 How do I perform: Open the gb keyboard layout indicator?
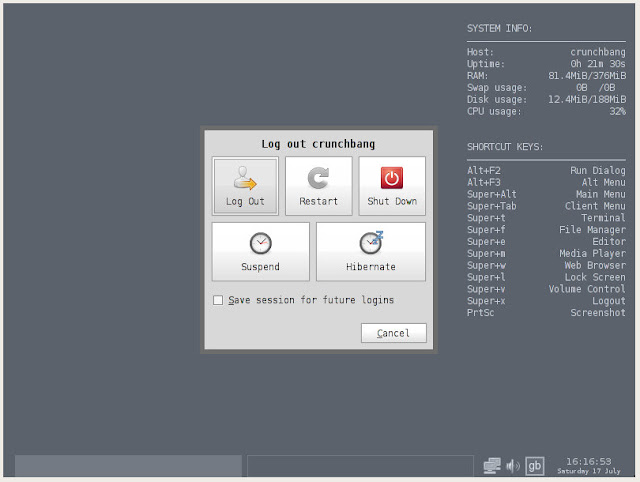[x=534, y=466]
